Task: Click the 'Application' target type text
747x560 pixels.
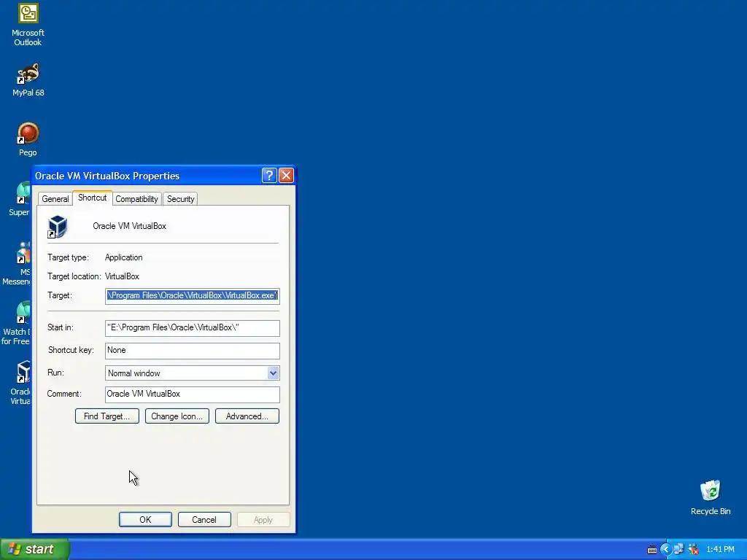Action: (x=124, y=257)
